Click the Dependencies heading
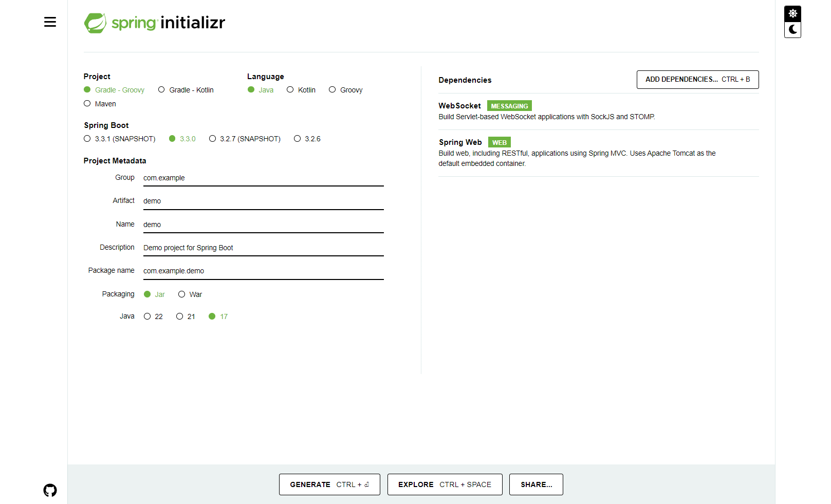The height and width of the screenshot is (504, 831). tap(465, 80)
